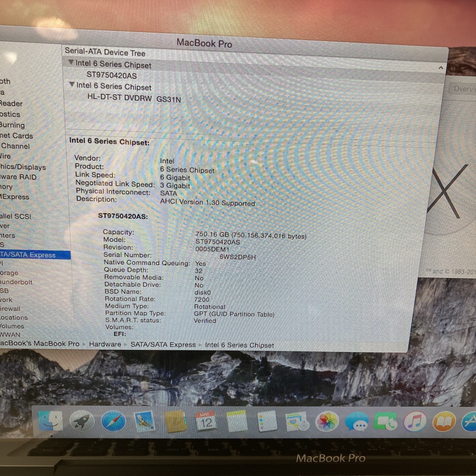This screenshot has height=476, width=476.
Task: Select Firewall item in sidebar
Action: pos(10,309)
